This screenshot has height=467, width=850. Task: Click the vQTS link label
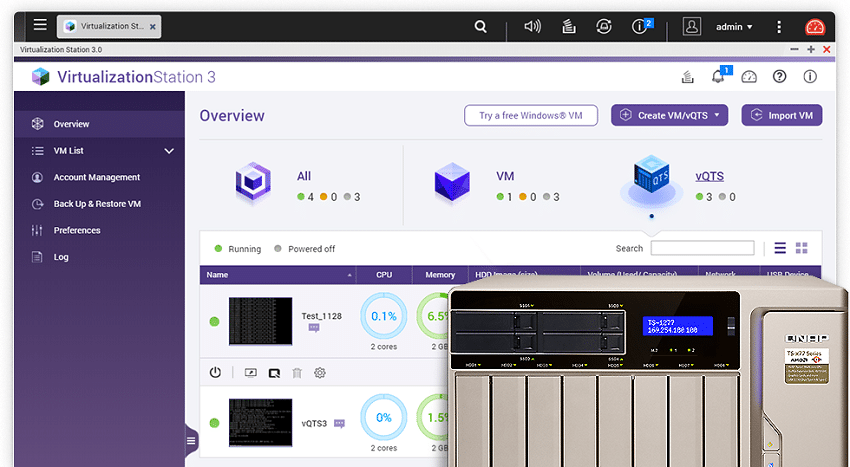pyautogui.click(x=710, y=176)
